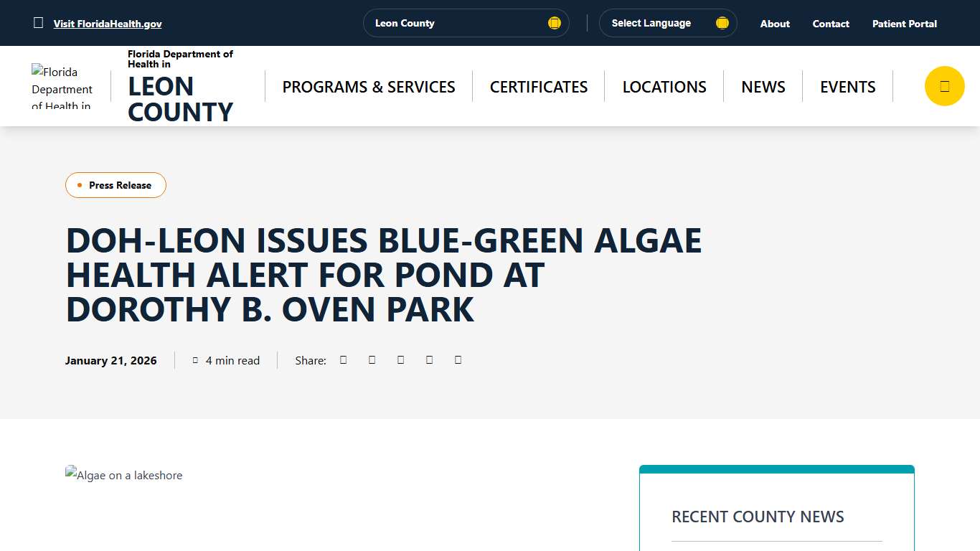This screenshot has width=980, height=551.
Task: Expand the yellow chevron on the county selector
Action: pos(554,22)
